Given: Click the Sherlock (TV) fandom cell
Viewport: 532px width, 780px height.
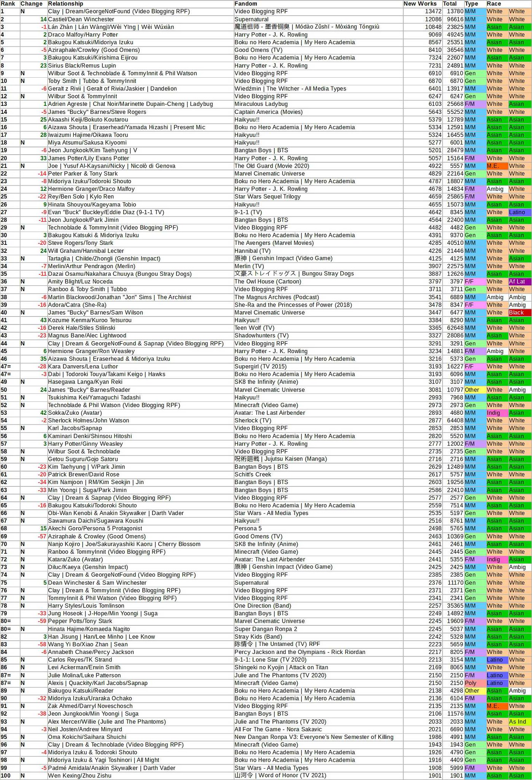Looking at the screenshot, I should click(x=318, y=421).
